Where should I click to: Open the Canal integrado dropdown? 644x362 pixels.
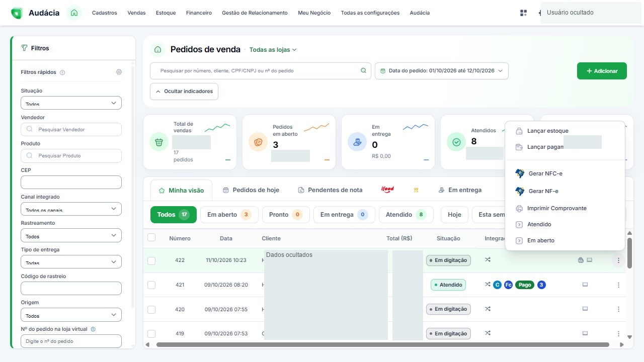(x=71, y=209)
